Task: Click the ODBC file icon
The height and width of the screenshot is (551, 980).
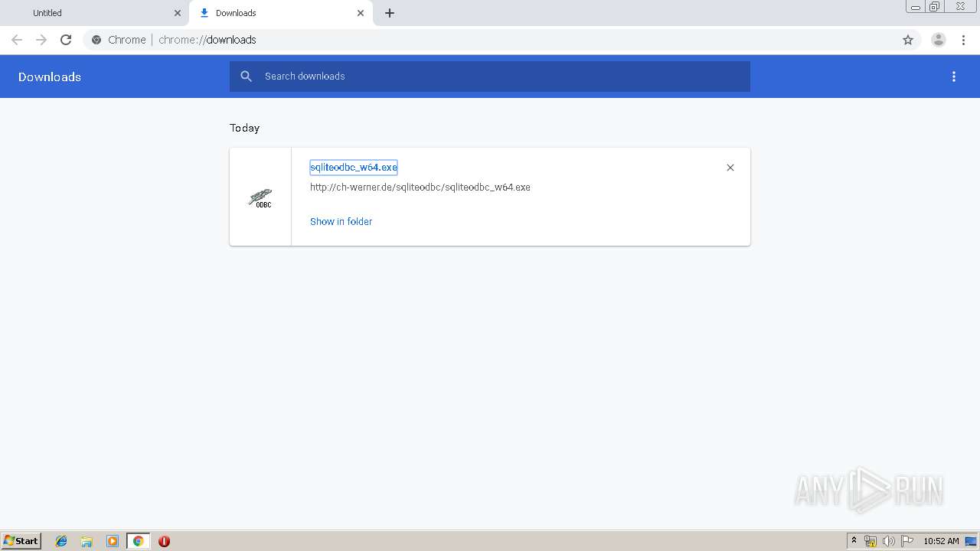Action: click(x=260, y=198)
